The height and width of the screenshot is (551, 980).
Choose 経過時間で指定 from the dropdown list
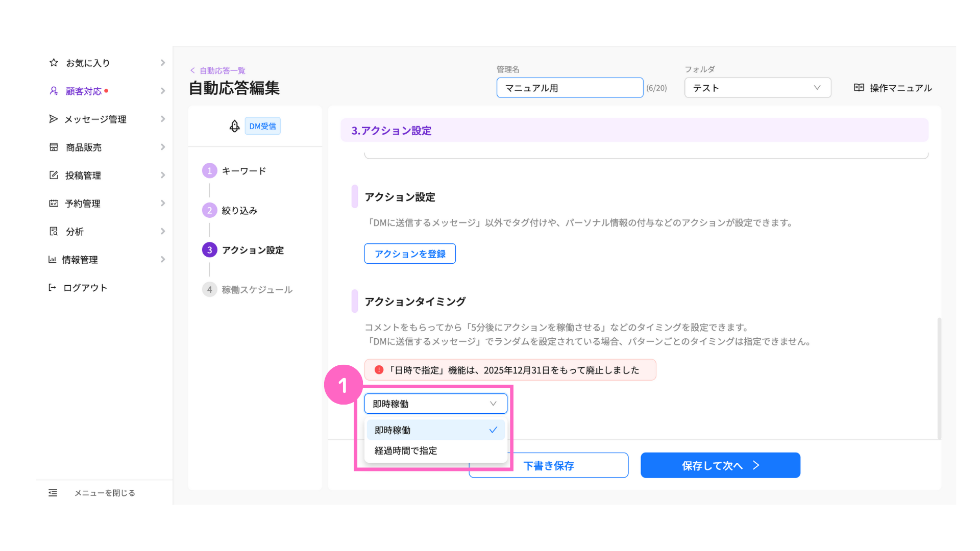406,450
